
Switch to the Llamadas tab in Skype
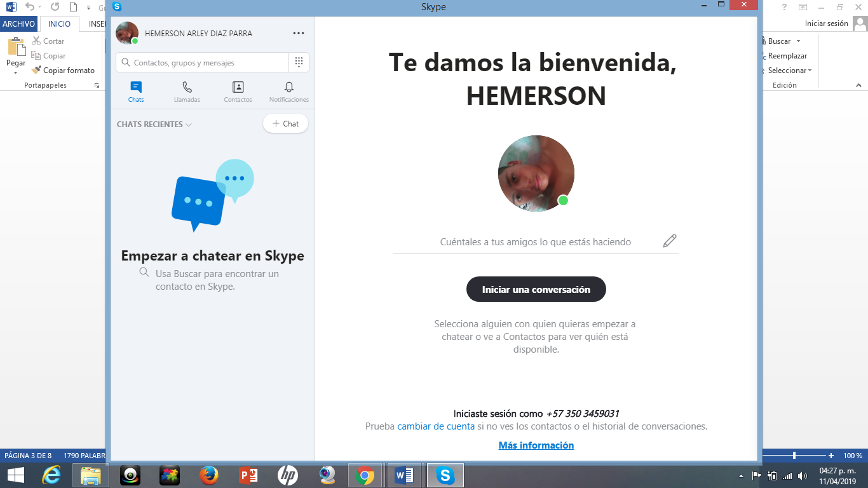coord(187,91)
